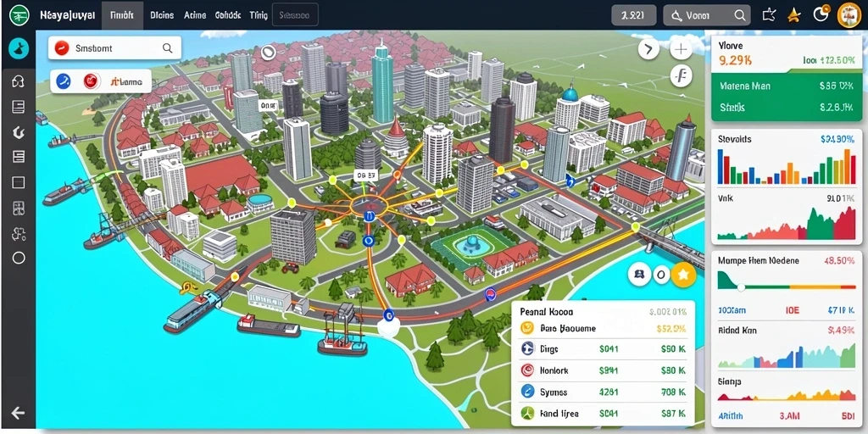The width and height of the screenshot is (868, 434).
Task: Toggle the red circle filter on map
Action: coord(90,82)
